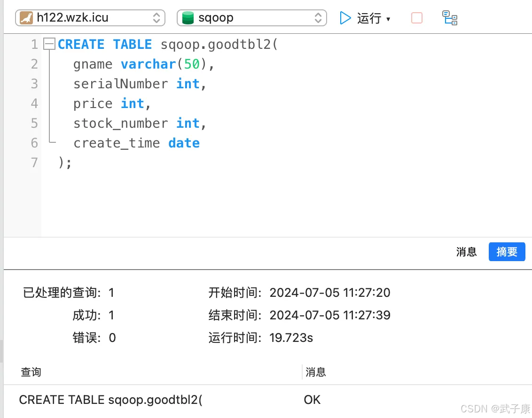Click the 消息 column header
532x418 pixels.
pyautogui.click(x=316, y=372)
